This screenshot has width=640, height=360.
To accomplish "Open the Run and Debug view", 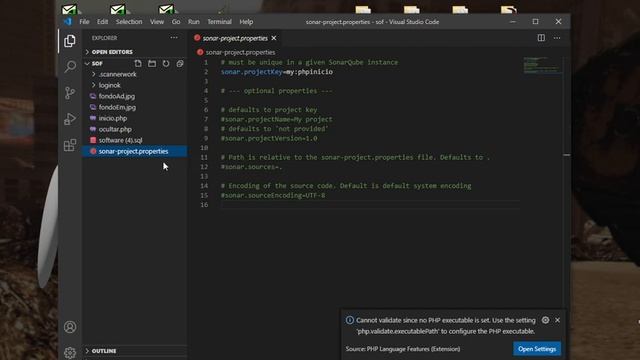I will [70, 119].
